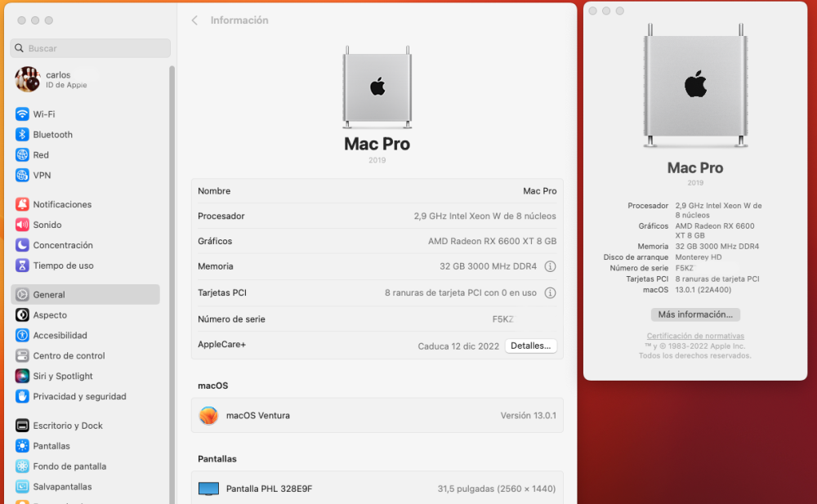Screen dimensions: 817x504
Task: Select the Sonido speaker icon
Action: pyautogui.click(x=22, y=224)
